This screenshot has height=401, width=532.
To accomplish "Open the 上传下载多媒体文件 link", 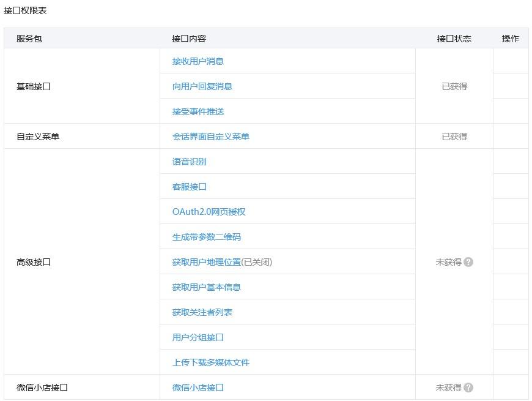I will [211, 362].
